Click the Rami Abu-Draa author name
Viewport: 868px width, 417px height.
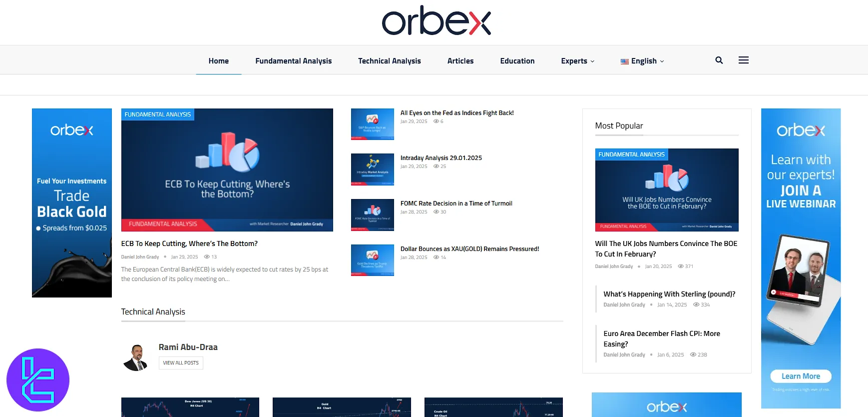(x=188, y=347)
